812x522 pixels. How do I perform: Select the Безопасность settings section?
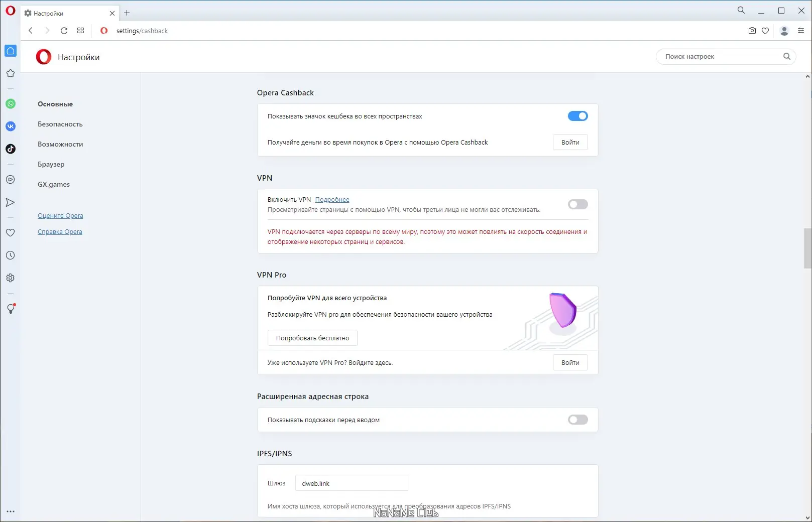(60, 124)
